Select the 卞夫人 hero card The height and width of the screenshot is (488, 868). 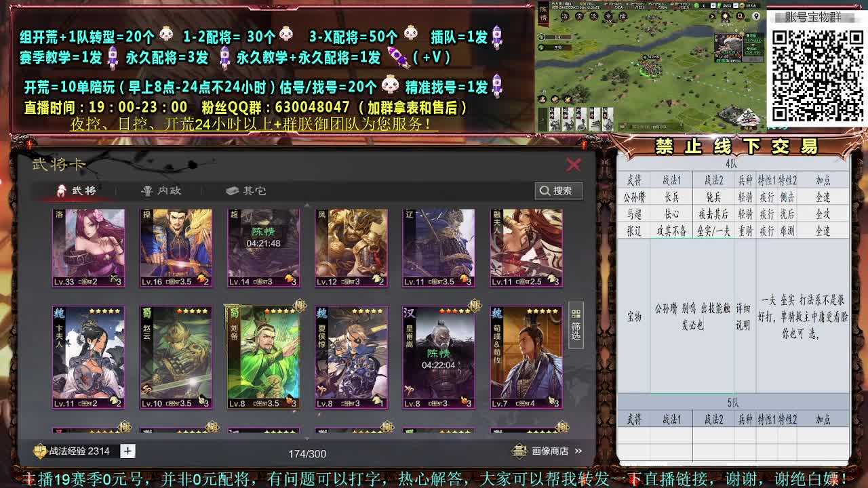89,357
